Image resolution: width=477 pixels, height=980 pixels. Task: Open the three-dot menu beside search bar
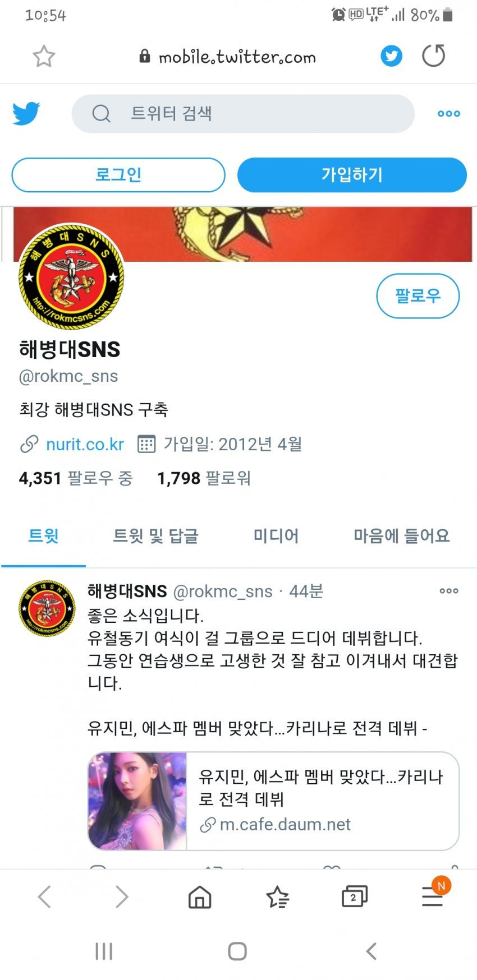click(x=449, y=113)
